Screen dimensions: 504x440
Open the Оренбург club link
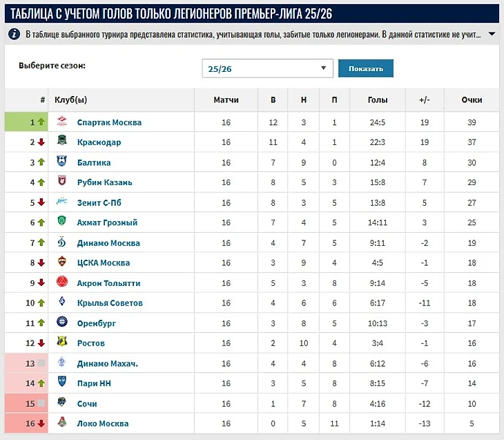(96, 323)
